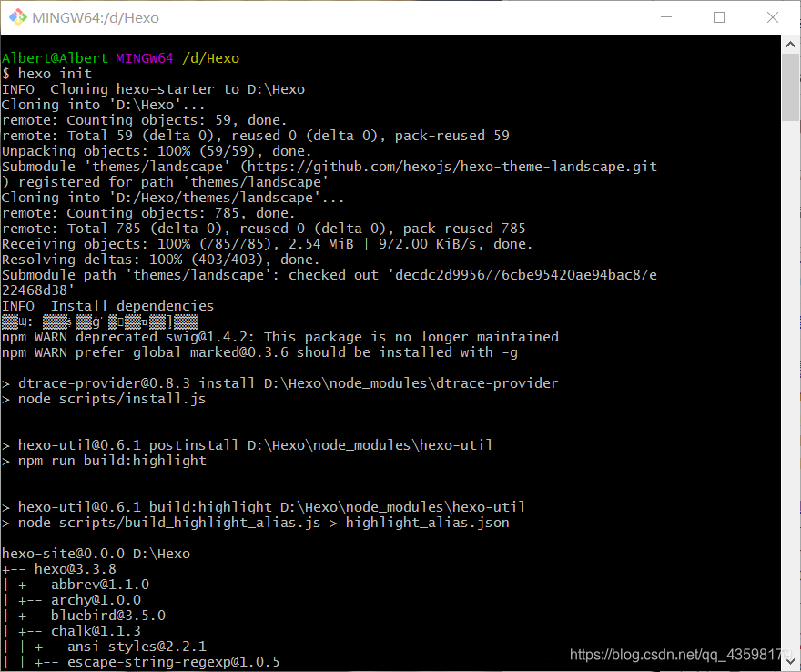The image size is (801, 672).
Task: Click 'remote: Counting objects: 59, done.' line
Action: (x=144, y=120)
